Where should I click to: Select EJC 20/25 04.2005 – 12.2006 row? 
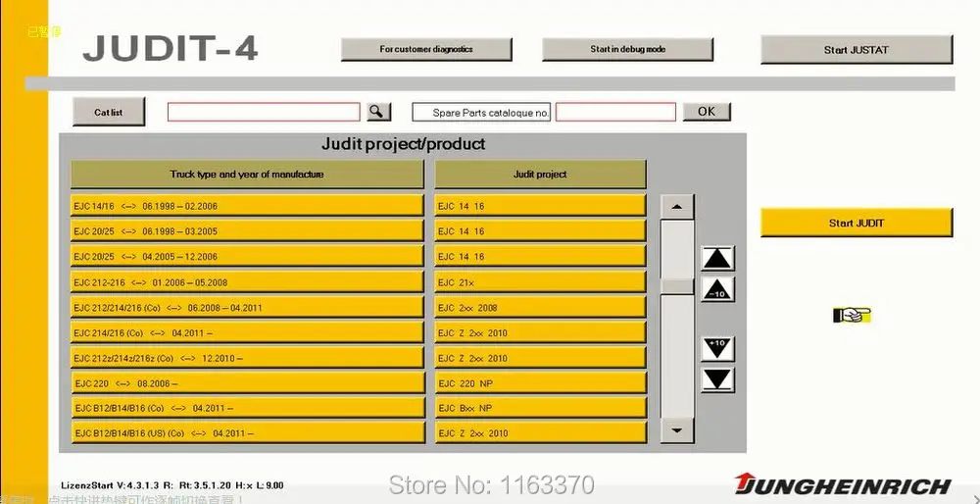(x=247, y=256)
